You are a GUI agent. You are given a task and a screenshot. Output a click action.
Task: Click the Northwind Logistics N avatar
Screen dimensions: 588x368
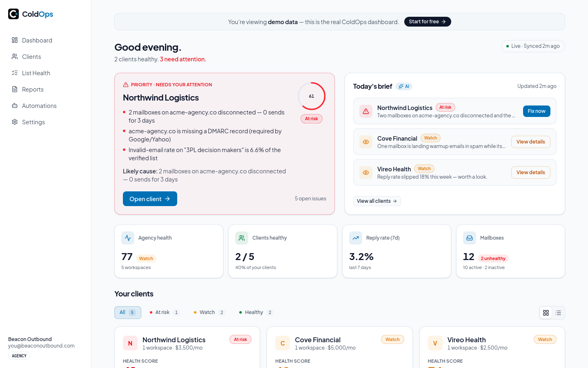click(x=130, y=343)
